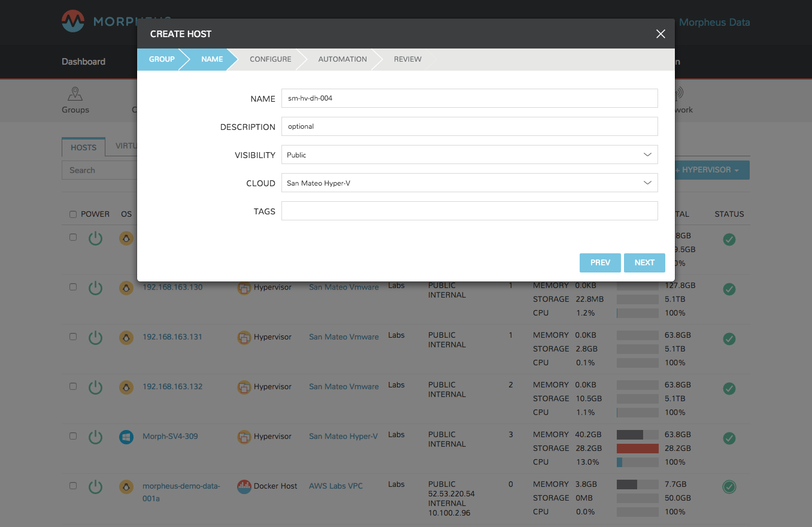This screenshot has width=812, height=527.
Task: Open host link 192.168.163.132
Action: [172, 387]
